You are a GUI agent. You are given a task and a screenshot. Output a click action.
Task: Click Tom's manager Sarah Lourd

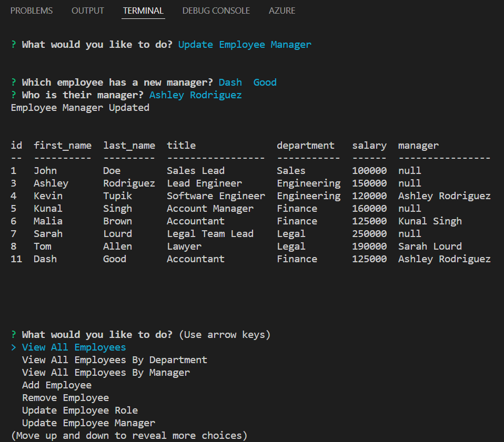[430, 246]
